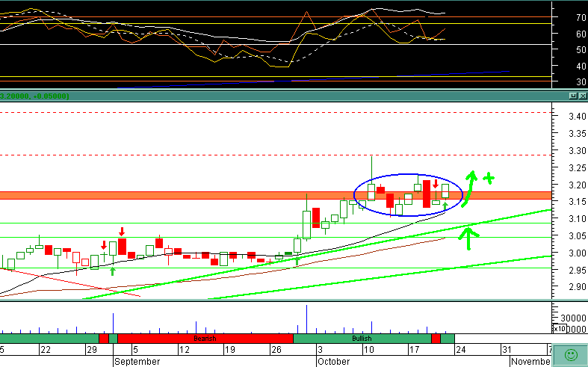Screen dimensions: 588x367
Task: Click the red down-arrow signal above September 5 candle
Action: click(x=122, y=232)
